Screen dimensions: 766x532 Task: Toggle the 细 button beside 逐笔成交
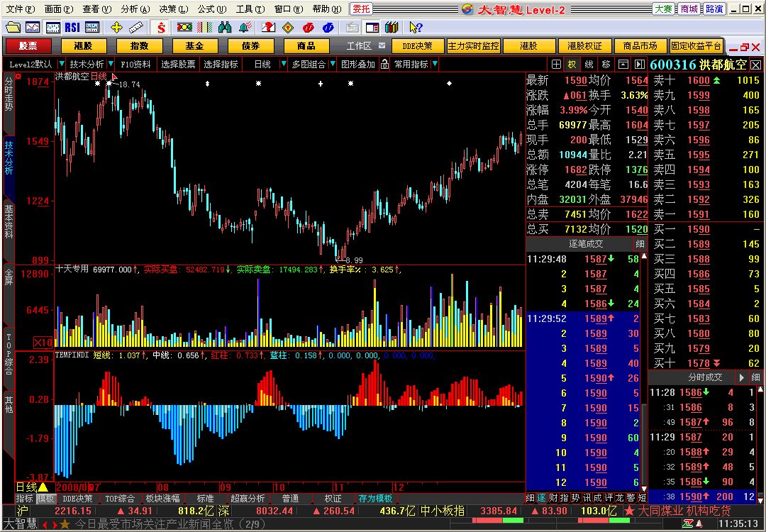pos(640,244)
